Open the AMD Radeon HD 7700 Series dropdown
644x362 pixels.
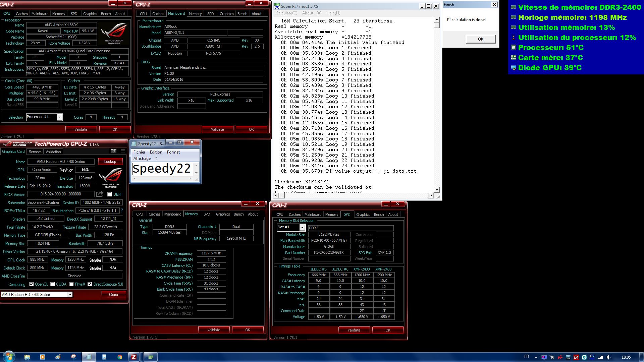(x=70, y=295)
